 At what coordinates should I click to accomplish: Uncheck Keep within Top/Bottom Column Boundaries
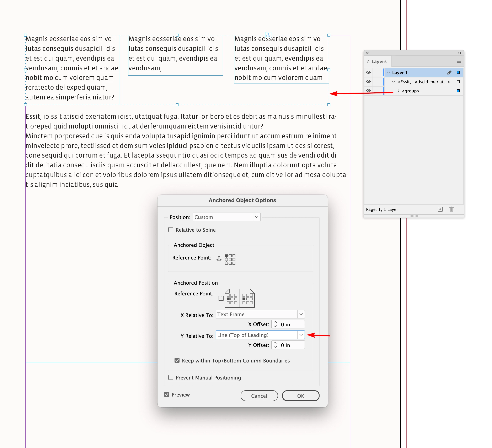(x=177, y=360)
